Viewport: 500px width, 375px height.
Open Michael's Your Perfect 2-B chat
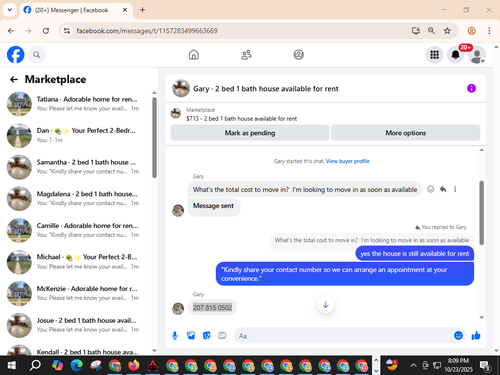coord(79,262)
